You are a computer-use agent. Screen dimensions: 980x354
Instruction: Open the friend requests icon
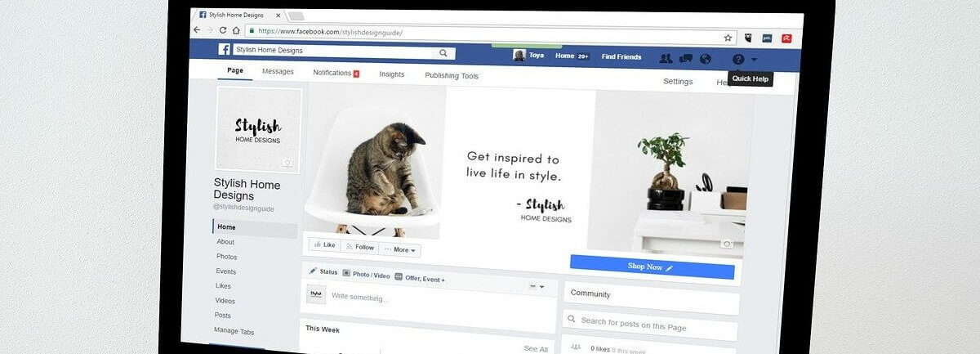(x=666, y=58)
